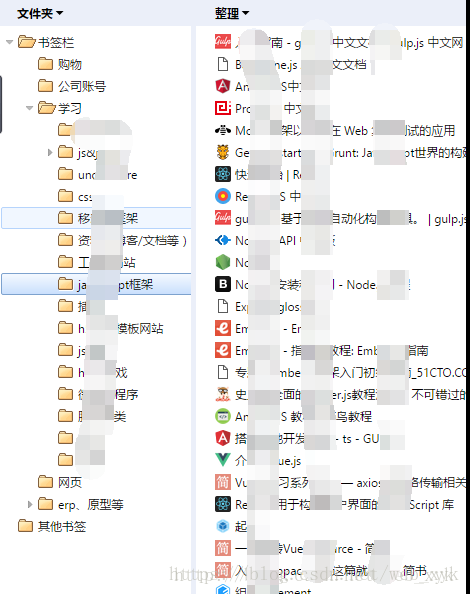Open the bookmark containing 教程: Emb 指南
The image size is (470, 594).
pos(322,350)
